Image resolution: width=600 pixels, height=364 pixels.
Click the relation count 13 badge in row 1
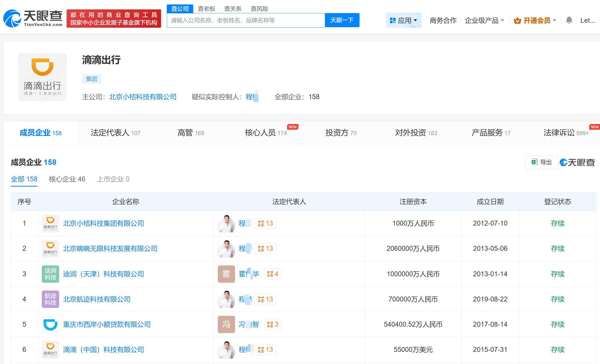pyautogui.click(x=265, y=223)
